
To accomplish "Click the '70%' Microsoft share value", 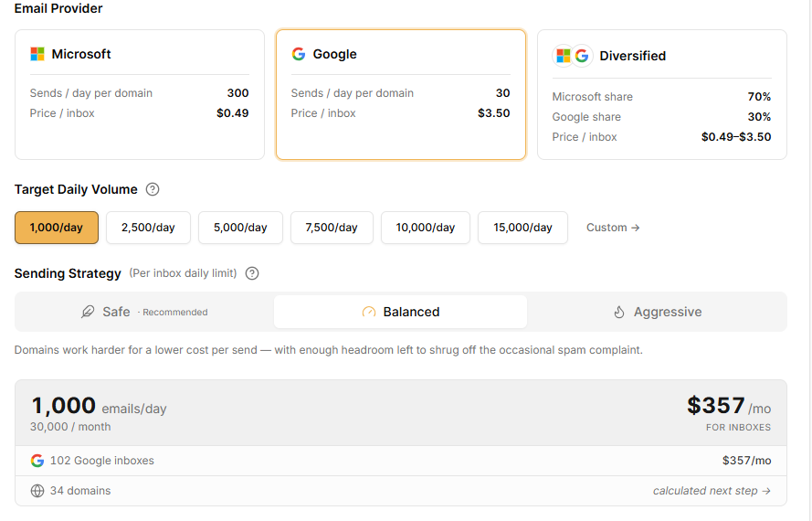I will (759, 96).
